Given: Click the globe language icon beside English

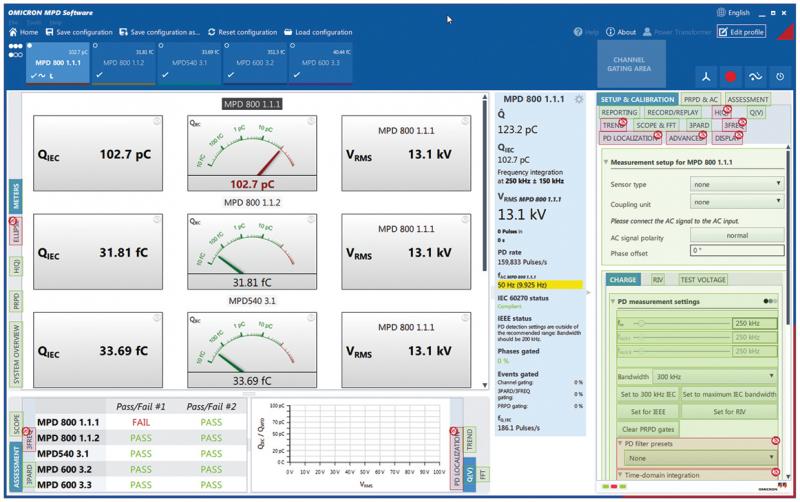Looking at the screenshot, I should (x=721, y=12).
